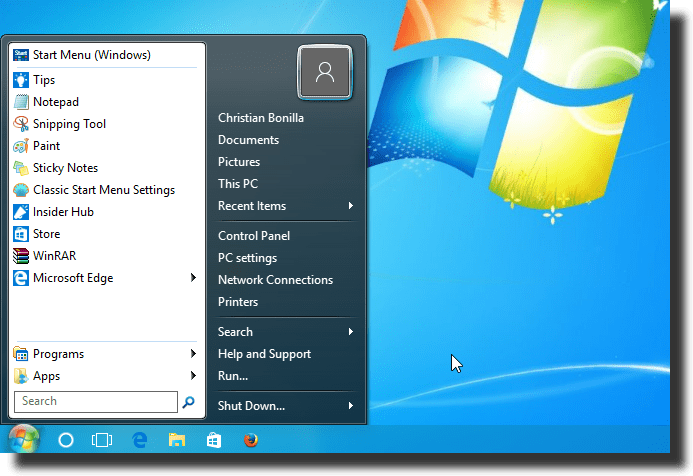Click the Apps folder icon
This screenshot has height=476, width=693.
point(21,376)
